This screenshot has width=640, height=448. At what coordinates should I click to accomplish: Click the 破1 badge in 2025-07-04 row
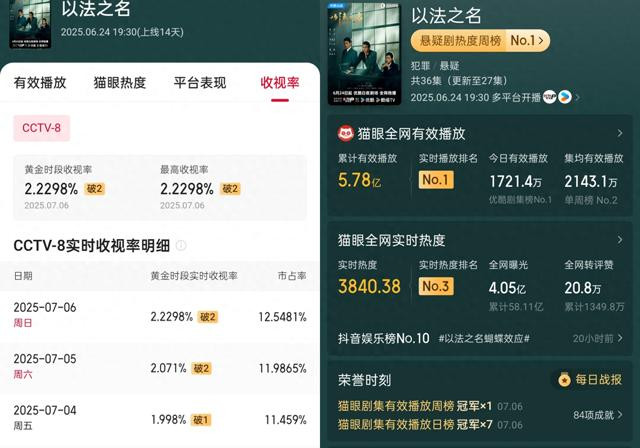pyautogui.click(x=201, y=420)
